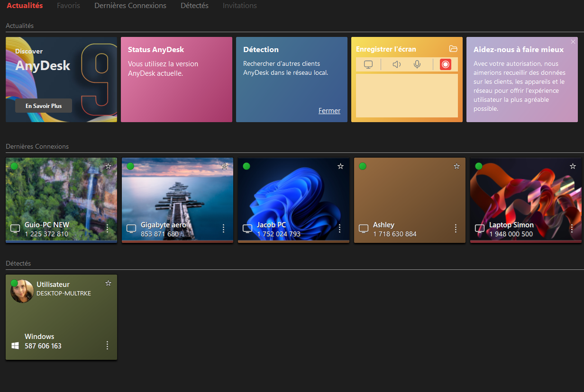This screenshot has height=392, width=584.
Task: Mark Ashley as a favorite
Action: click(456, 166)
